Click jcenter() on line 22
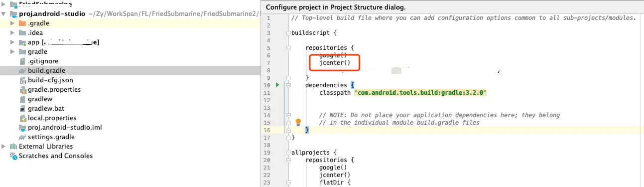The height and width of the screenshot is (187, 644). (x=335, y=175)
